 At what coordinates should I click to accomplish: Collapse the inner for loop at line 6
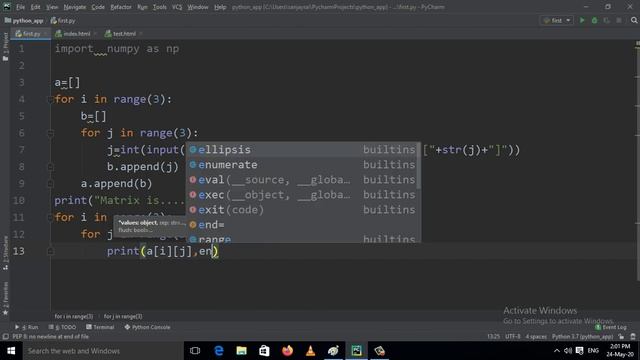pyautogui.click(x=50, y=133)
